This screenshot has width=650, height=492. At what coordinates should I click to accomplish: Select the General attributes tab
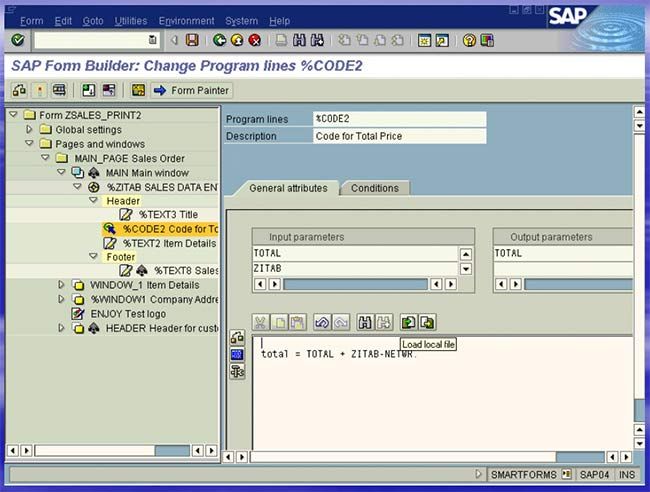(288, 188)
